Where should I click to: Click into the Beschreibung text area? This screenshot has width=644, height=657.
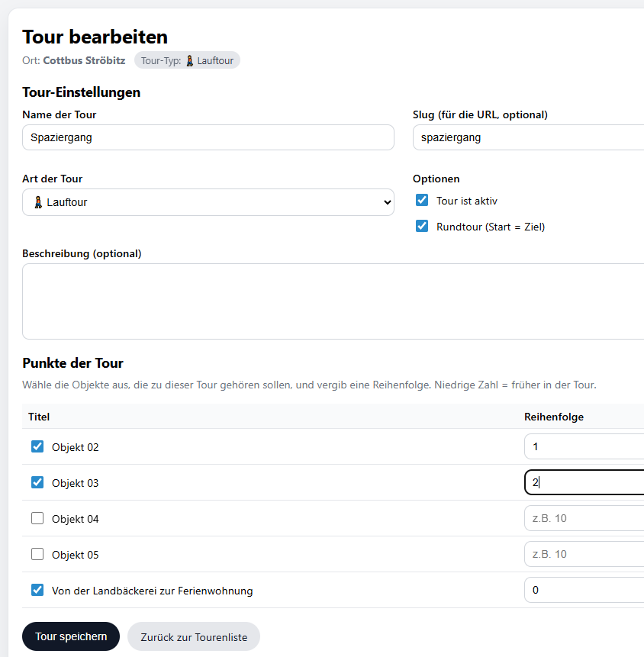click(x=333, y=301)
